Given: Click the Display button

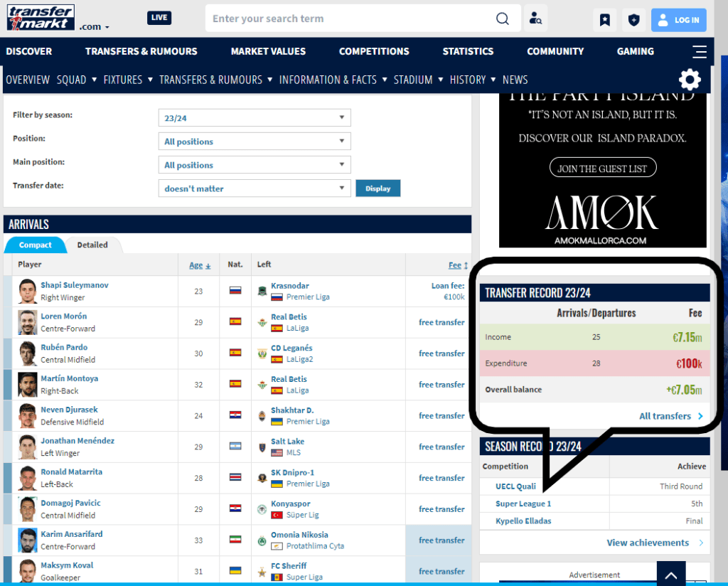Looking at the screenshot, I should (x=378, y=188).
